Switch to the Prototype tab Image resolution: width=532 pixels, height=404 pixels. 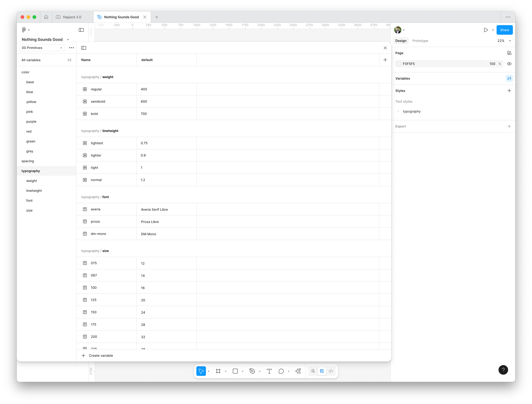point(420,40)
